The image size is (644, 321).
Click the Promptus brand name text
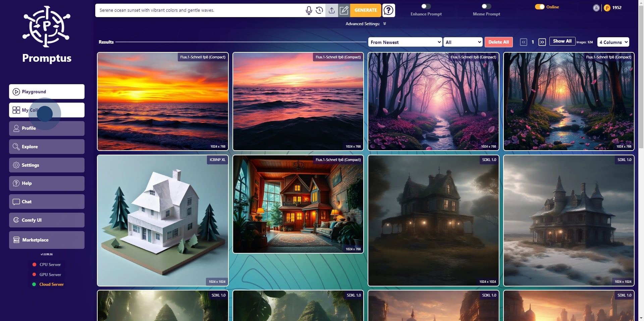click(47, 58)
